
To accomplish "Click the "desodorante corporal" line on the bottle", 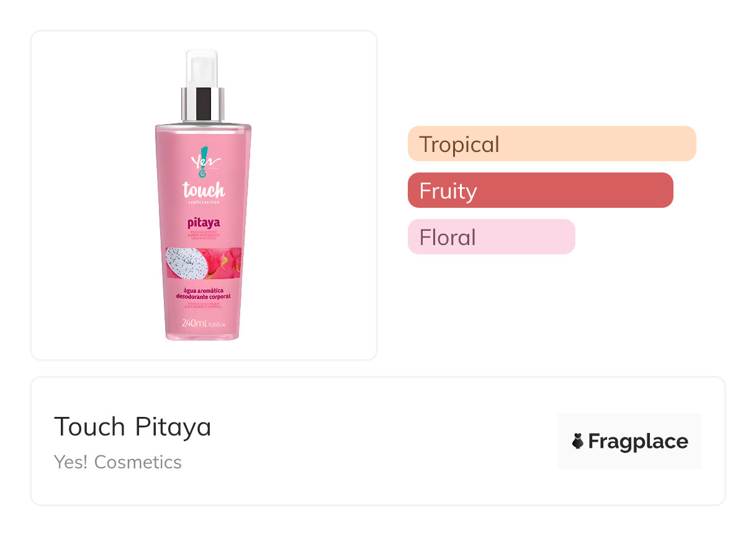I will click(203, 297).
